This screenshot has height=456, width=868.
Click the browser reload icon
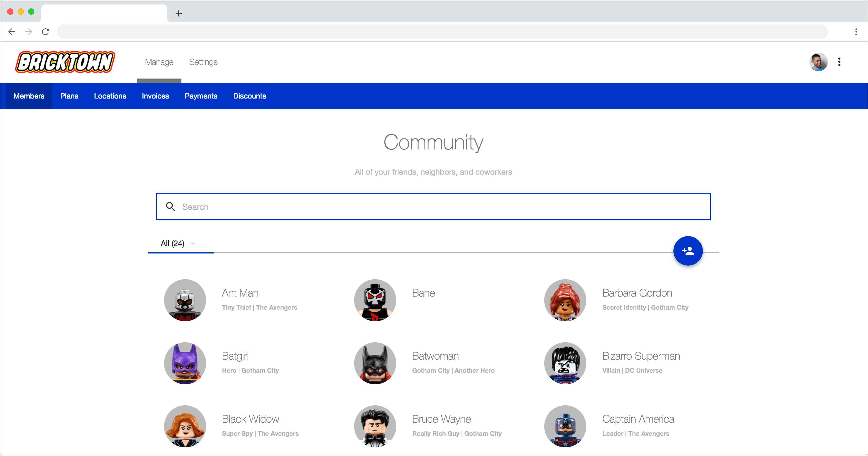pyautogui.click(x=45, y=32)
